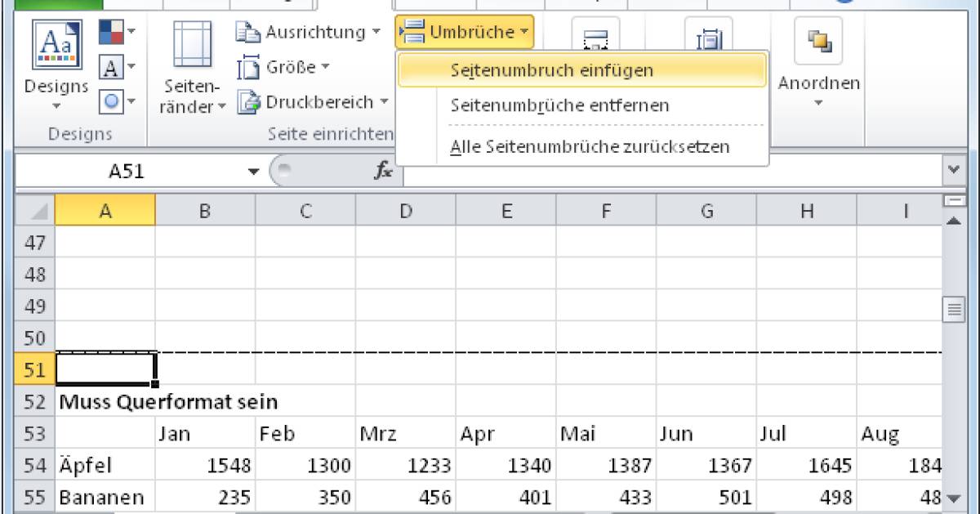980x514 pixels.
Task: Select row 47 header
Action: tap(35, 242)
